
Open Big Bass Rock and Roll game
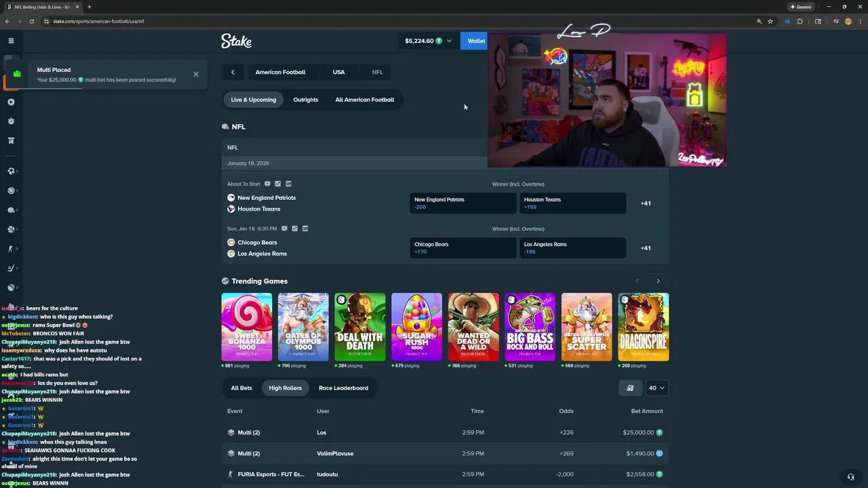point(530,327)
